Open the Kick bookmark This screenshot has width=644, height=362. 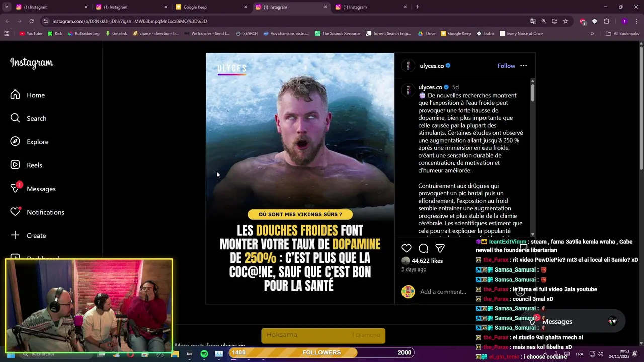tap(55, 34)
